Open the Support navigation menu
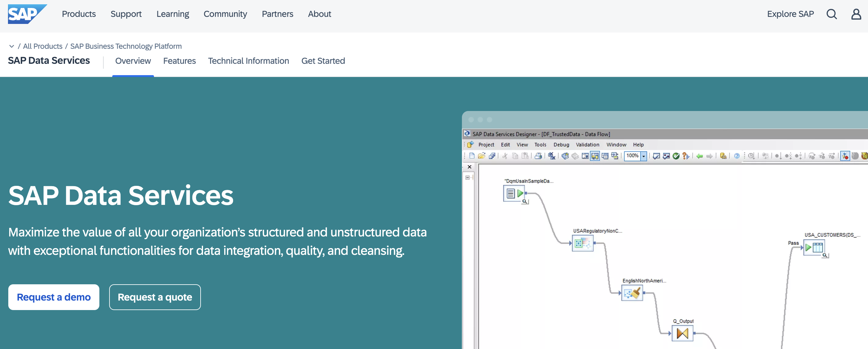Image resolution: width=868 pixels, height=349 pixels. 126,14
